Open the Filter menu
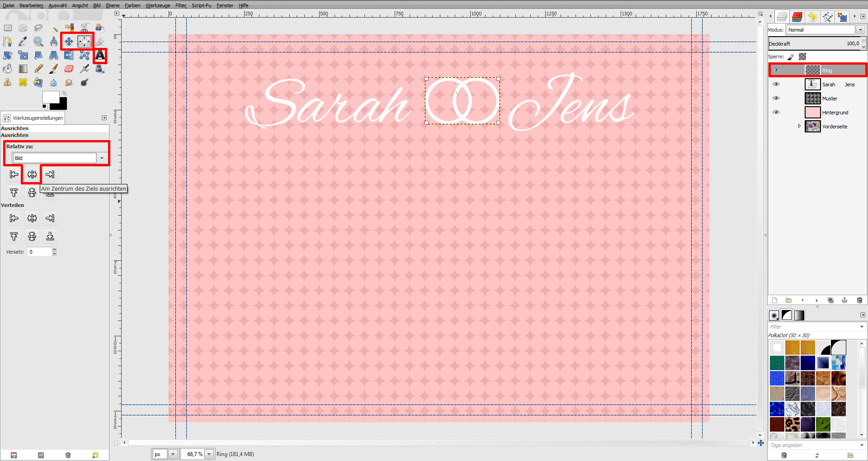Screen dimensions: 868x461 [x=180, y=5]
